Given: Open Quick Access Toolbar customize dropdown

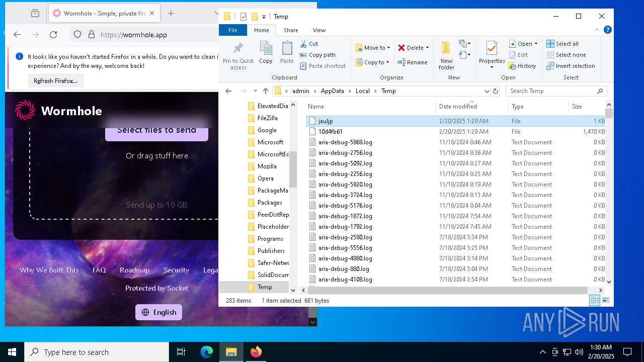Looking at the screenshot, I should click(x=264, y=17).
